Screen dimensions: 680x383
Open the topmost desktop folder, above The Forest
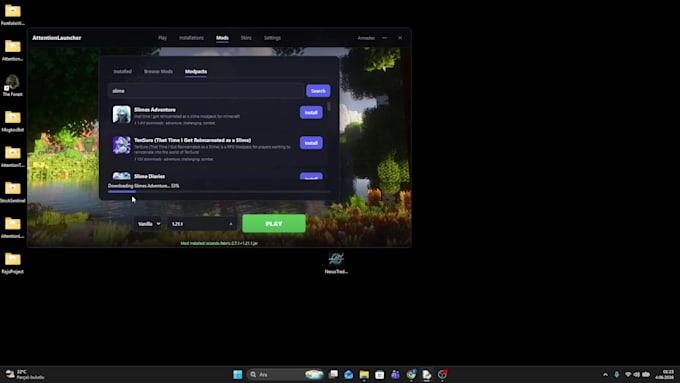(x=13, y=14)
